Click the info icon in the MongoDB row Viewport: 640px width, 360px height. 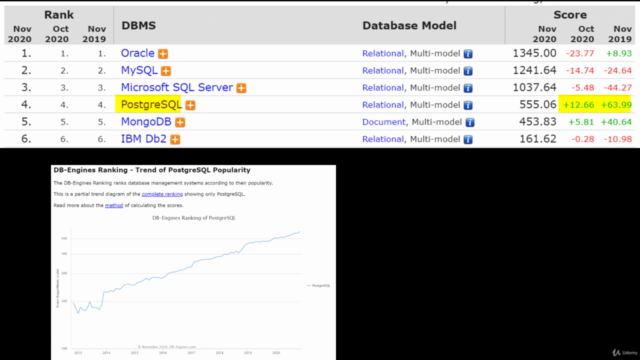click(470, 122)
